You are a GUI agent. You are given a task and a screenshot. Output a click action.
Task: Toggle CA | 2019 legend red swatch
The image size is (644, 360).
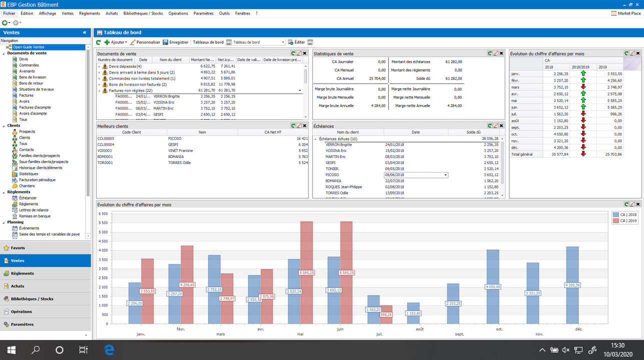point(616,220)
